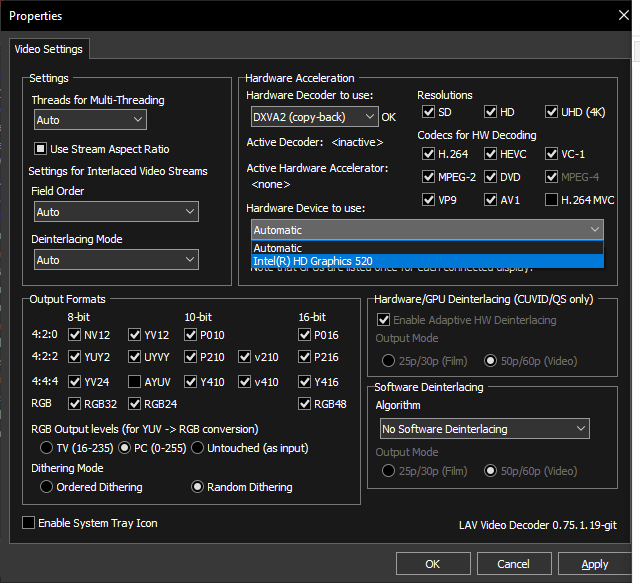Disable H.264 hardware decoding
Viewport: 640px width, 583px height.
[428, 154]
